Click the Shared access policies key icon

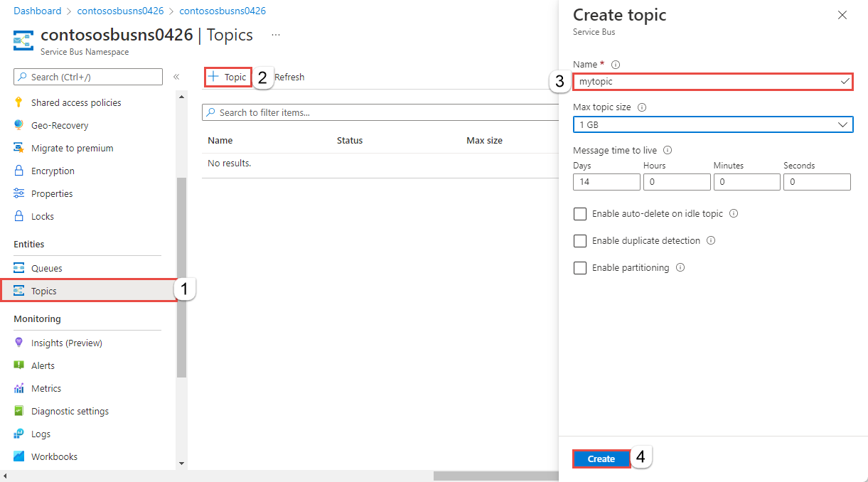click(18, 102)
